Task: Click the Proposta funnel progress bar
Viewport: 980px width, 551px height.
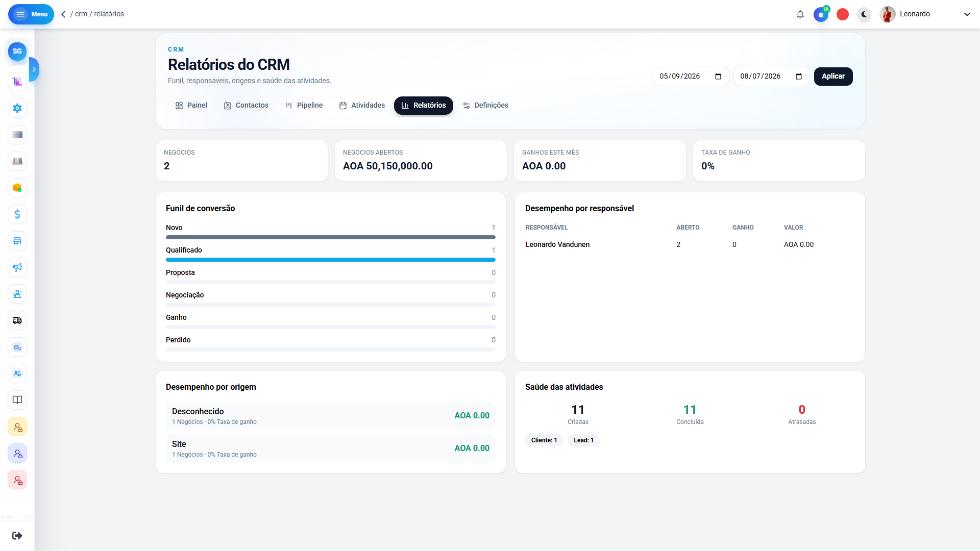Action: coord(331,282)
